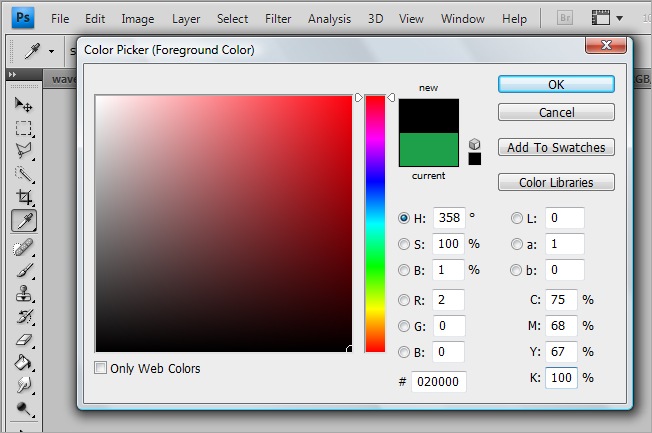Click the S saturation value field

(448, 244)
